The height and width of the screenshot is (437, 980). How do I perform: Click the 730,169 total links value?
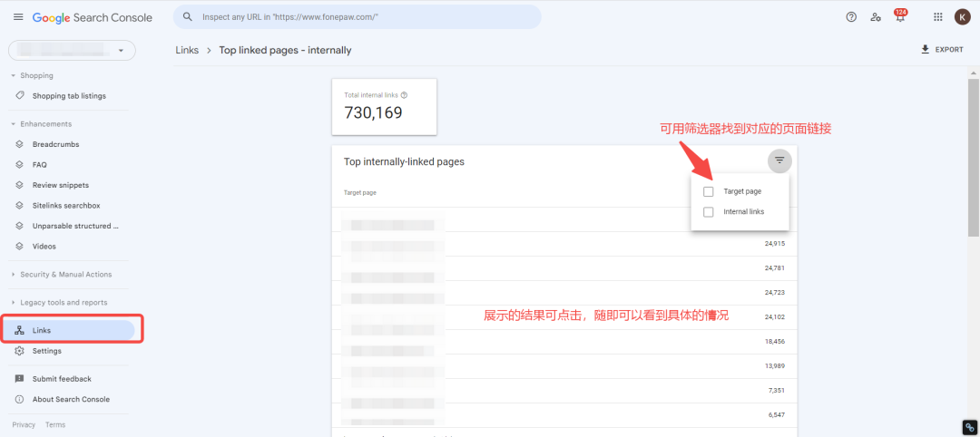point(373,113)
